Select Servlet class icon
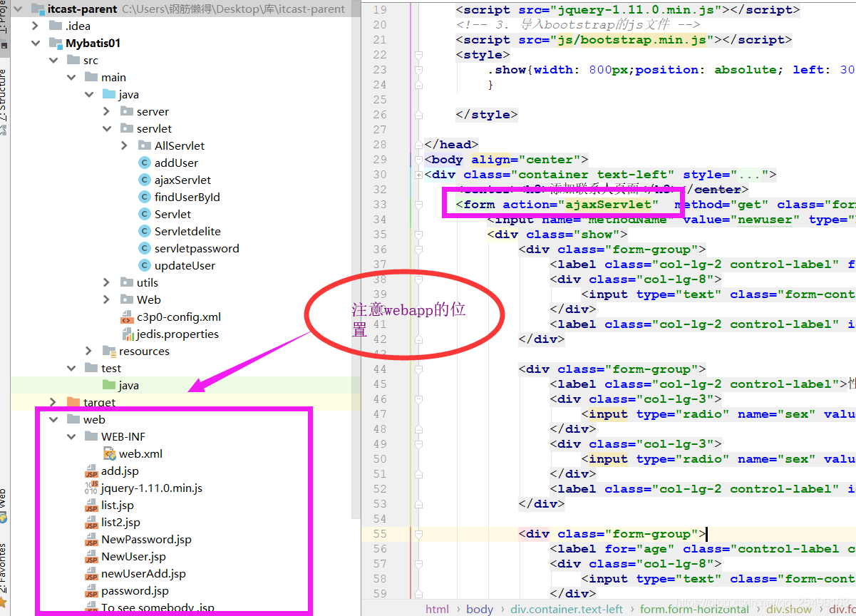Image resolution: width=856 pixels, height=616 pixels. 143,214
